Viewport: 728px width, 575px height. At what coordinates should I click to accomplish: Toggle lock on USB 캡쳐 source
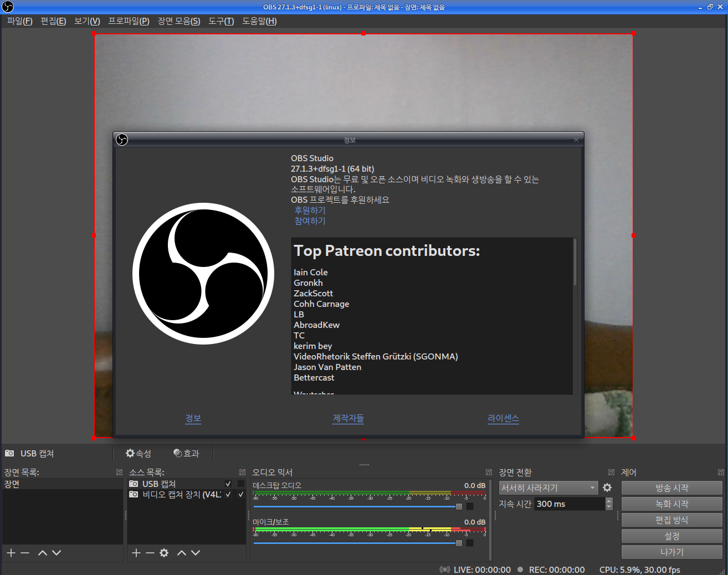pos(240,484)
